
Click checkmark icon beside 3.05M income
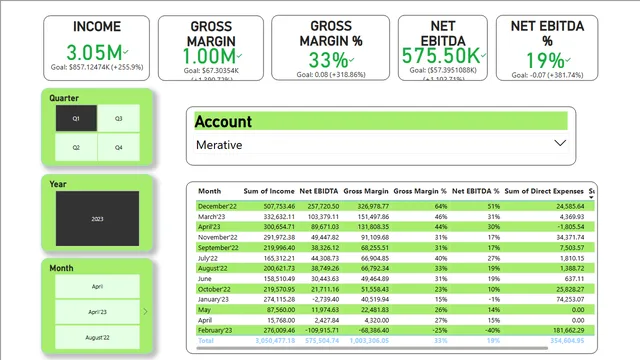coord(126,51)
